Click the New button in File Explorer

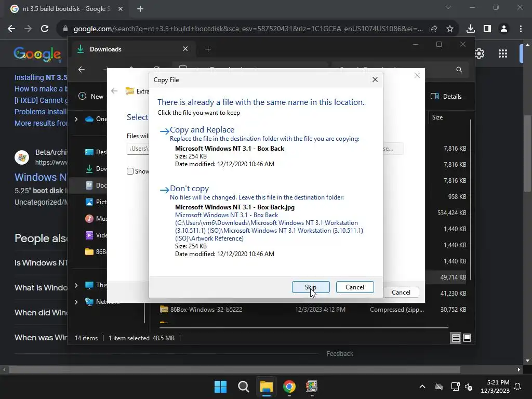pos(91,96)
